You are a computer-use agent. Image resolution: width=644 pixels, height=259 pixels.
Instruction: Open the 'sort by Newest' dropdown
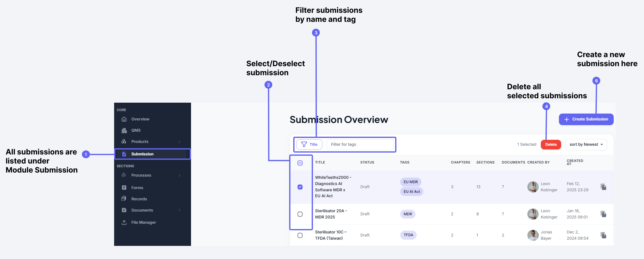586,144
